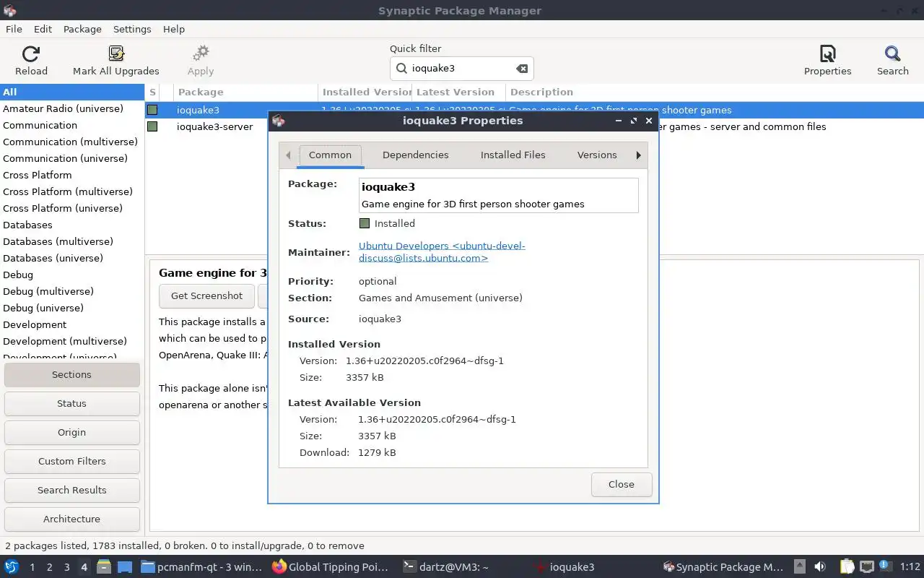Click the file manager quick launch icon

tap(104, 566)
